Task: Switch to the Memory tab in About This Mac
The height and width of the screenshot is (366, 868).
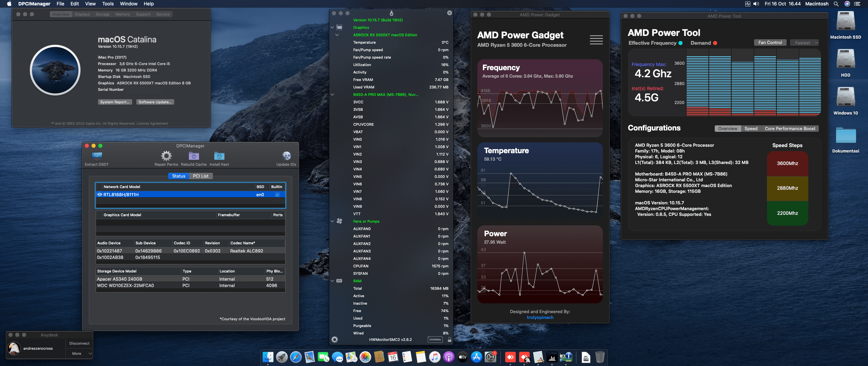Action: coord(123,14)
